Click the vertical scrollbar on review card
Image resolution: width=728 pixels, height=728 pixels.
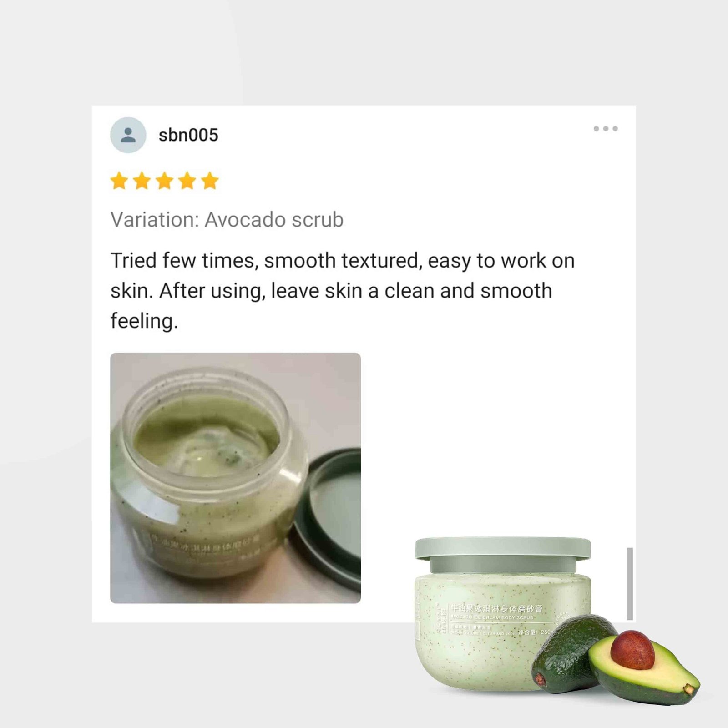(630, 583)
